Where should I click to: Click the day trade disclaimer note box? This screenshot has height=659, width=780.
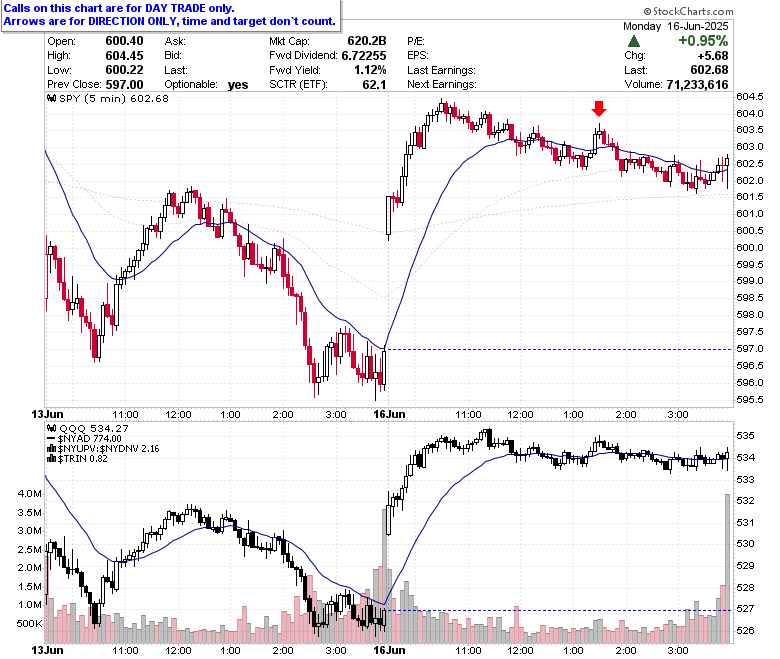pos(171,15)
